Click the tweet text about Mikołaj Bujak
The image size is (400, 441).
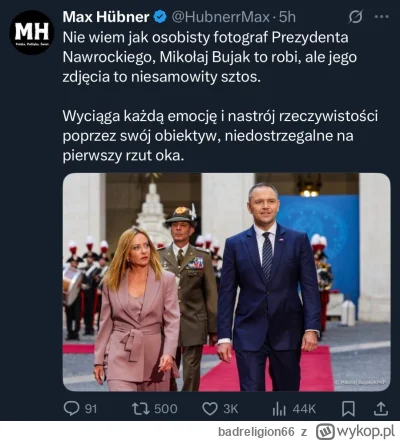210,57
